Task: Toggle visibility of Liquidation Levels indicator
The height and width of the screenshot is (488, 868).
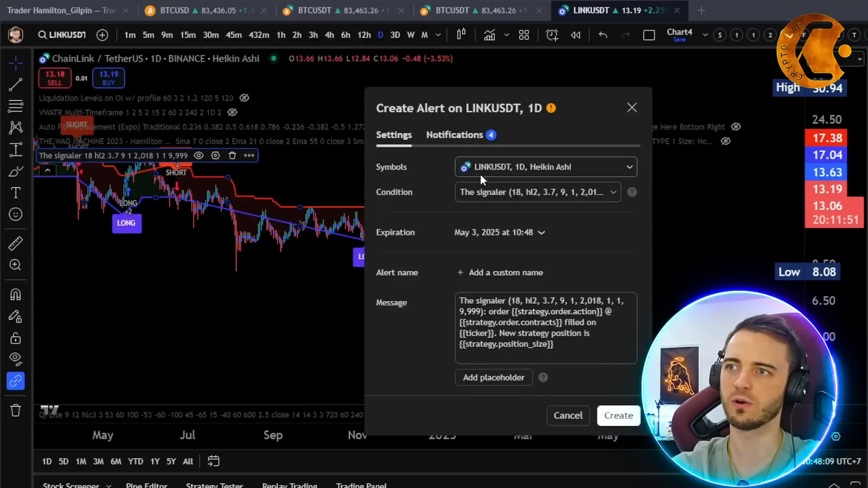Action: click(244, 98)
